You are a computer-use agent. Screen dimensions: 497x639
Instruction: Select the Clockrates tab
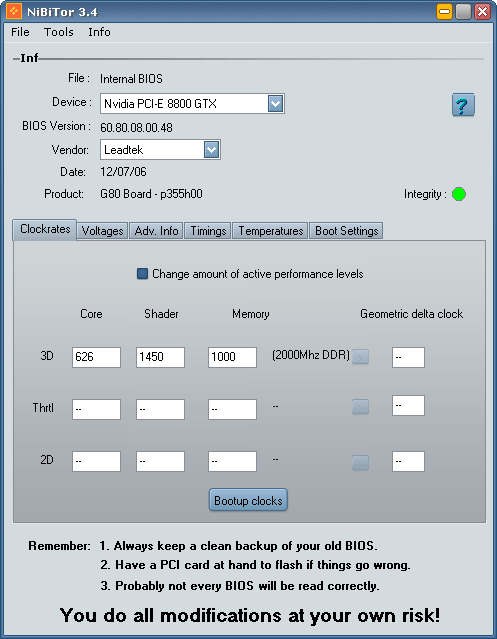pos(45,229)
